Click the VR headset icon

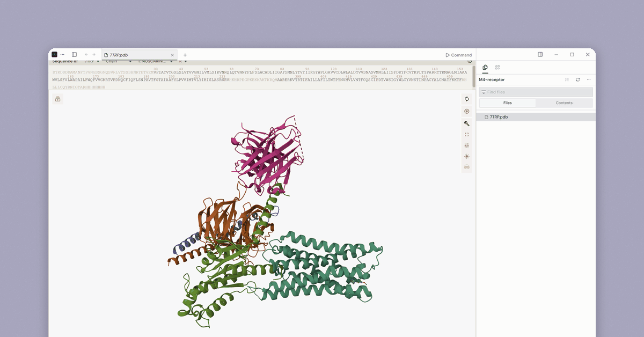(467, 167)
